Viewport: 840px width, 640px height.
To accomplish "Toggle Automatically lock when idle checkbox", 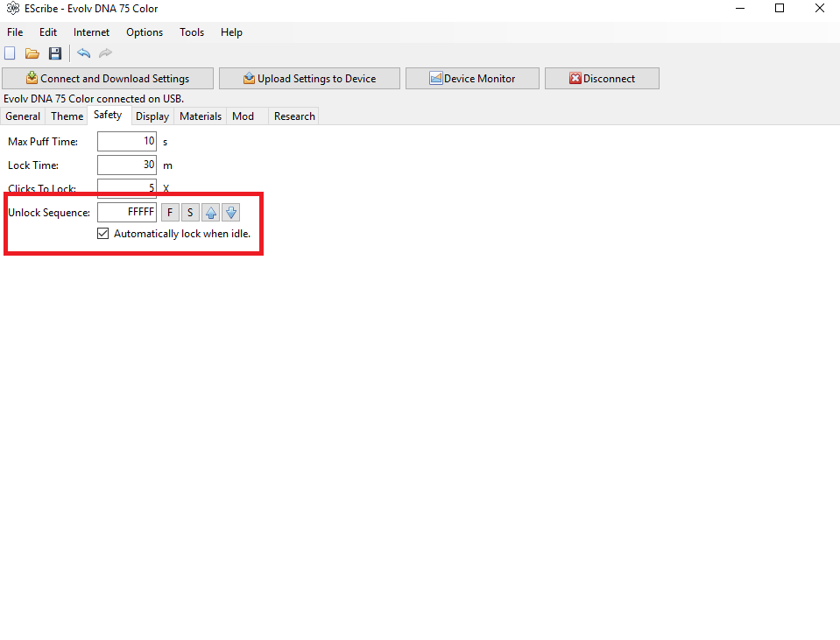I will (x=103, y=234).
